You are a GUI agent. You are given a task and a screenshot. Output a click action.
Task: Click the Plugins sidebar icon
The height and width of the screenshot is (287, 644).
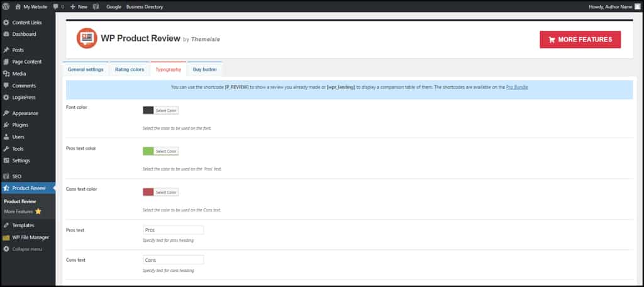[6, 125]
